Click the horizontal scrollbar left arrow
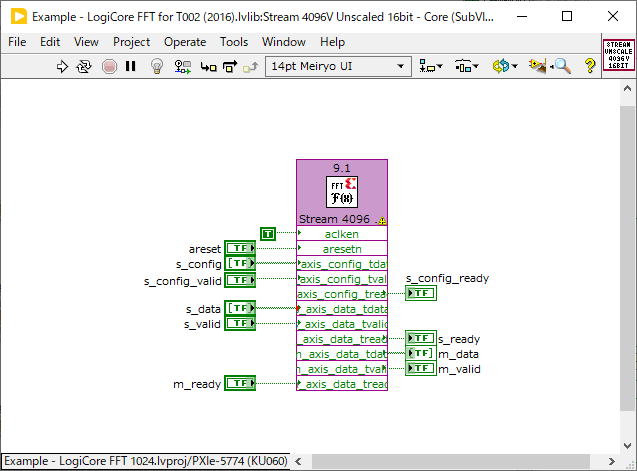637x471 pixels. pyautogui.click(x=298, y=461)
